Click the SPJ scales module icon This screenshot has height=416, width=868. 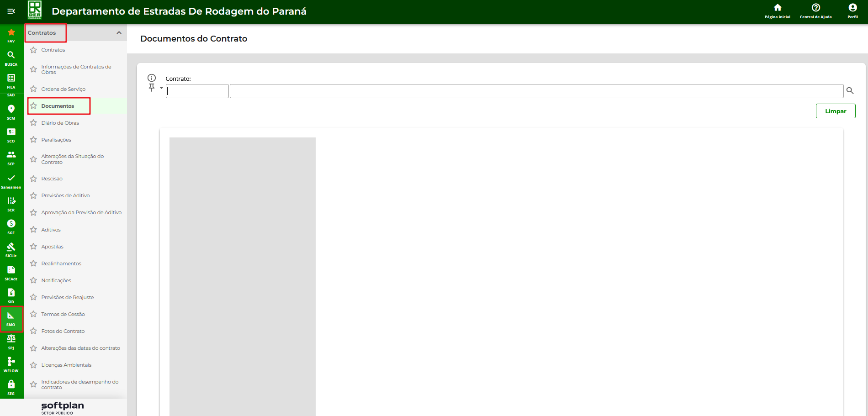[x=11, y=342]
